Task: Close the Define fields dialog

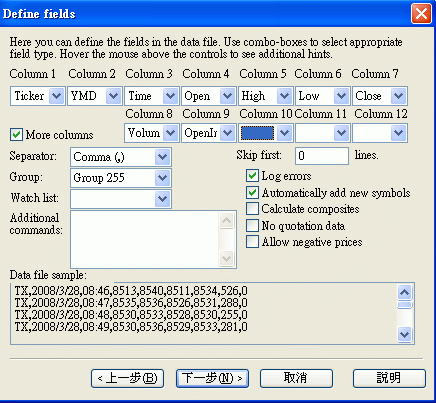Action: [x=421, y=14]
